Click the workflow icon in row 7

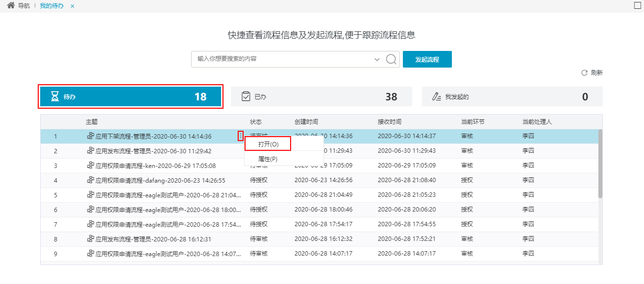(x=90, y=224)
